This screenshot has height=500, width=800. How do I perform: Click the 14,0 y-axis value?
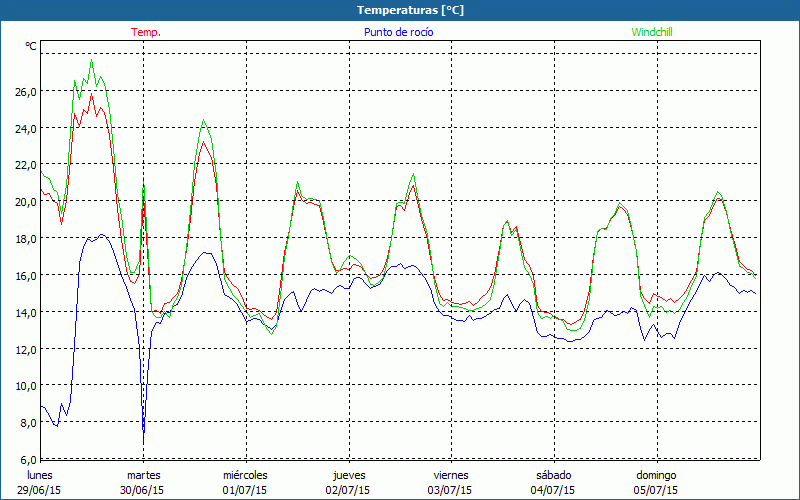click(26, 312)
